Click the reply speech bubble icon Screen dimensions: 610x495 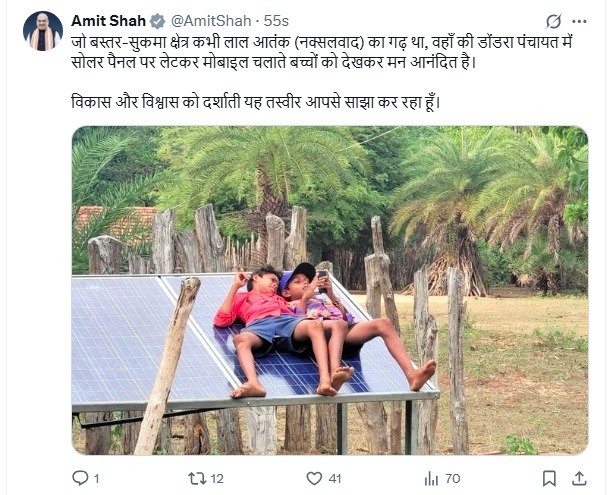pyautogui.click(x=80, y=478)
